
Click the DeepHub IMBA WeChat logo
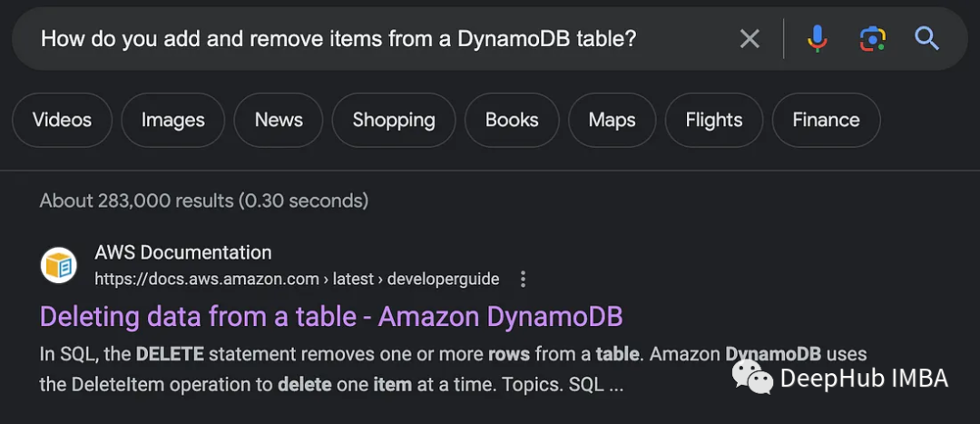(752, 379)
